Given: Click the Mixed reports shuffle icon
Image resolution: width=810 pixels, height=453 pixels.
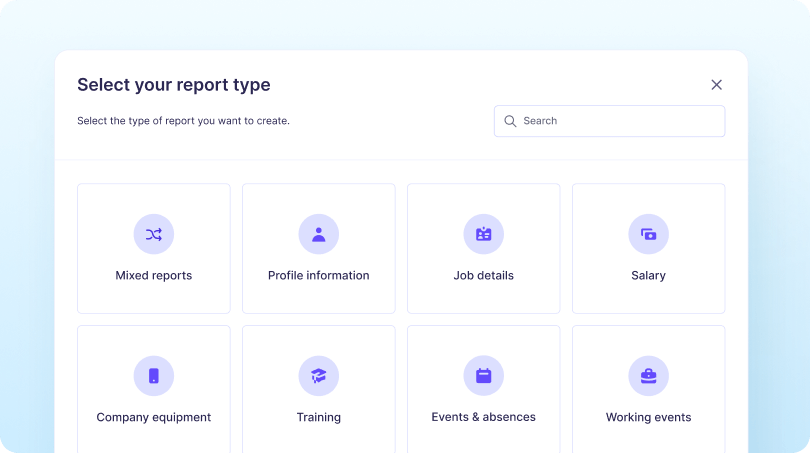Looking at the screenshot, I should 153,234.
